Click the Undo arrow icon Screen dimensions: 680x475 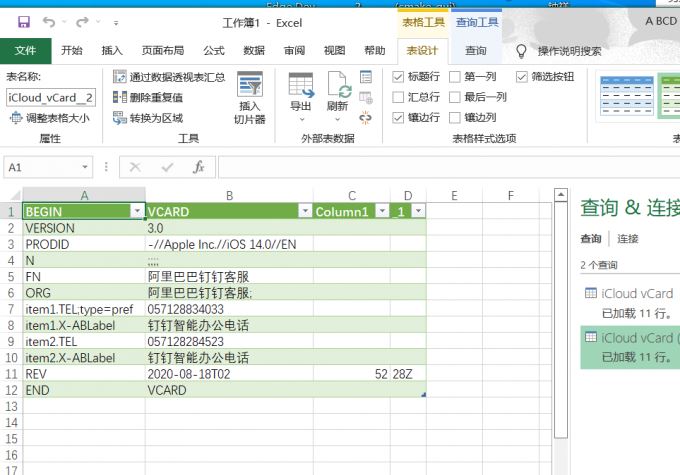coord(49,20)
